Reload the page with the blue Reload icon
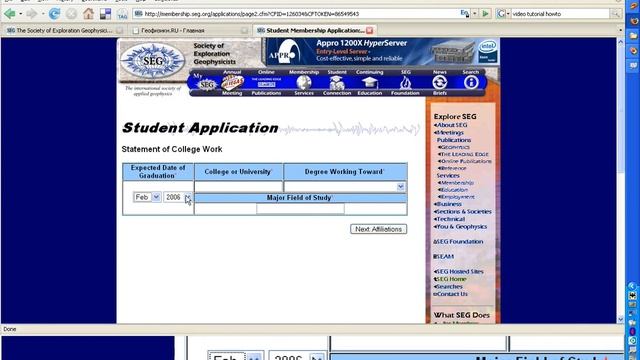Viewport: 640px width, 360px height. 54,14
